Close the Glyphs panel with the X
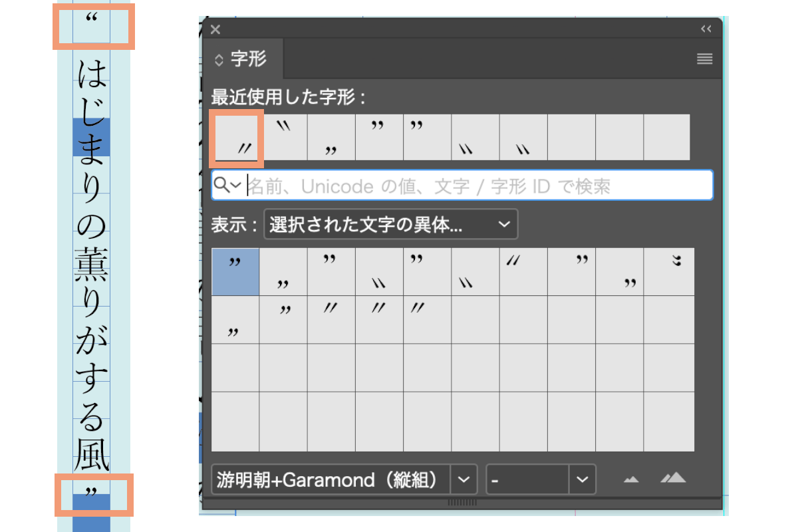Screen dimensions: 798x532 click(215, 29)
